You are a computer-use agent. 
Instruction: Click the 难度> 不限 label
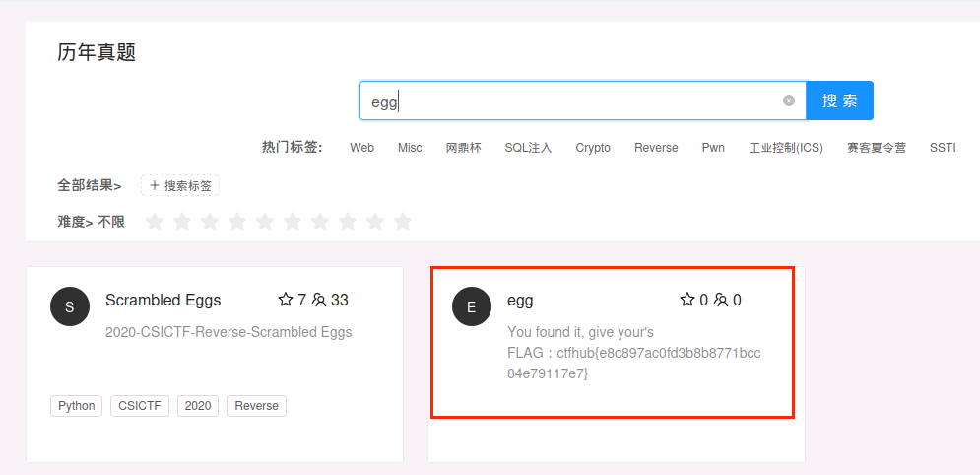pos(92,222)
